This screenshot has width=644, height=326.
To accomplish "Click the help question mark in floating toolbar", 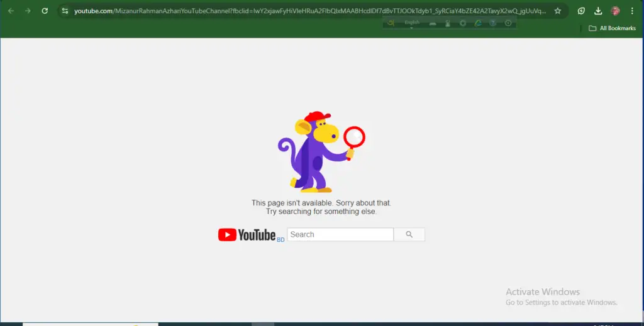I will [x=493, y=23].
